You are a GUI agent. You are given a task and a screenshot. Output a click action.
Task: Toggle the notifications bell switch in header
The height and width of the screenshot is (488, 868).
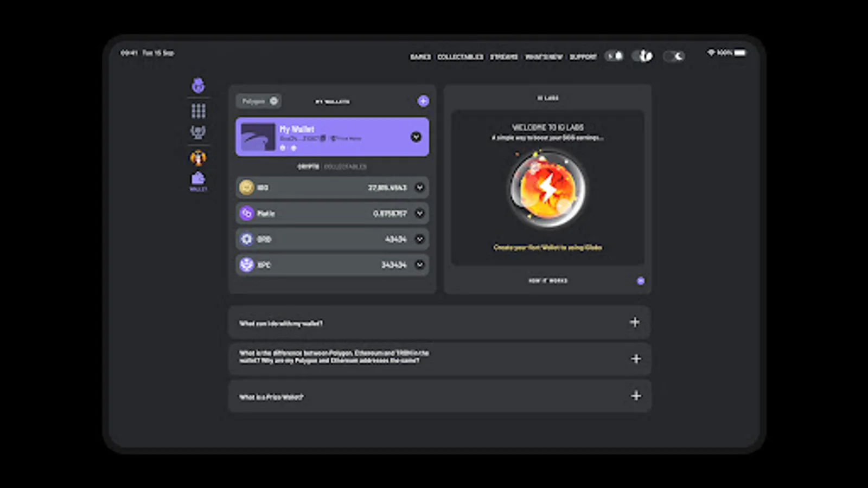click(614, 56)
